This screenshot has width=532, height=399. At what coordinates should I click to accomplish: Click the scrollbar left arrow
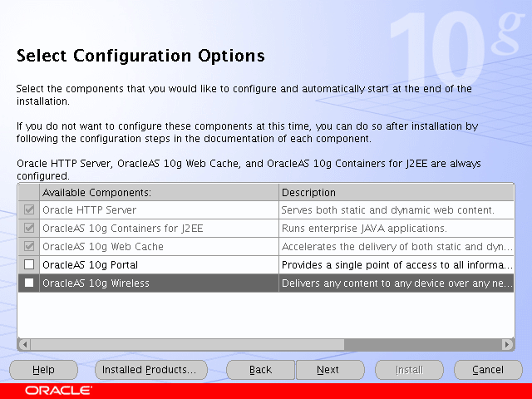24,344
